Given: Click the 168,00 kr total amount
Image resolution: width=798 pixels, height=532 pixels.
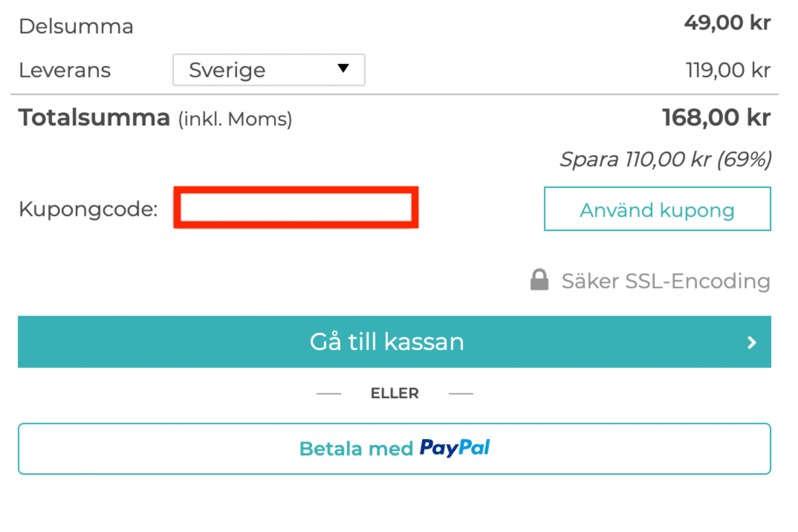Looking at the screenshot, I should [716, 117].
